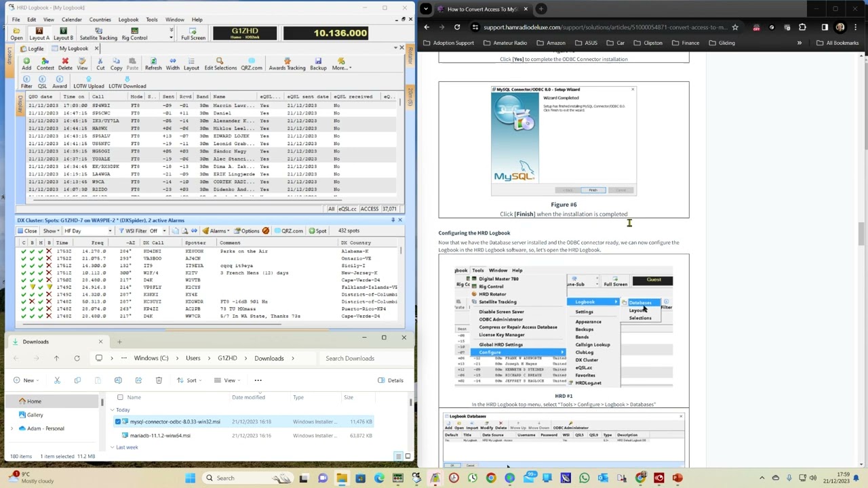Open All Bookmarks in browser

(x=837, y=43)
